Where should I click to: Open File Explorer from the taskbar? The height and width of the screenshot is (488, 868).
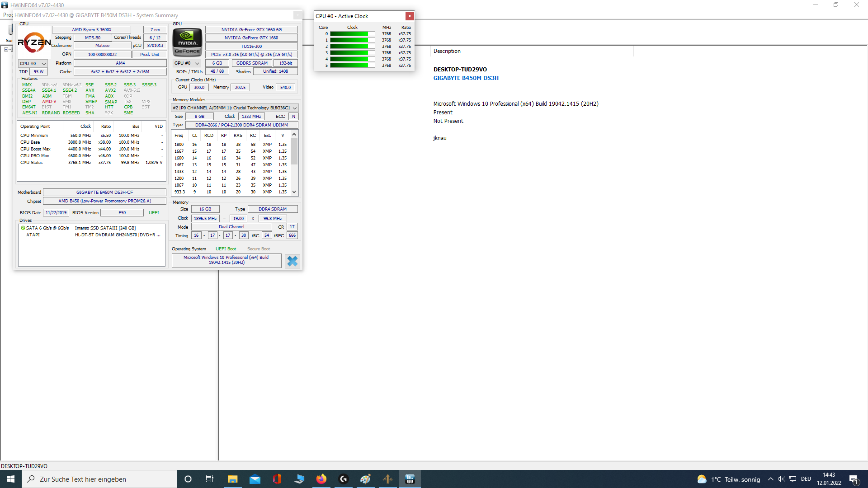click(x=232, y=479)
